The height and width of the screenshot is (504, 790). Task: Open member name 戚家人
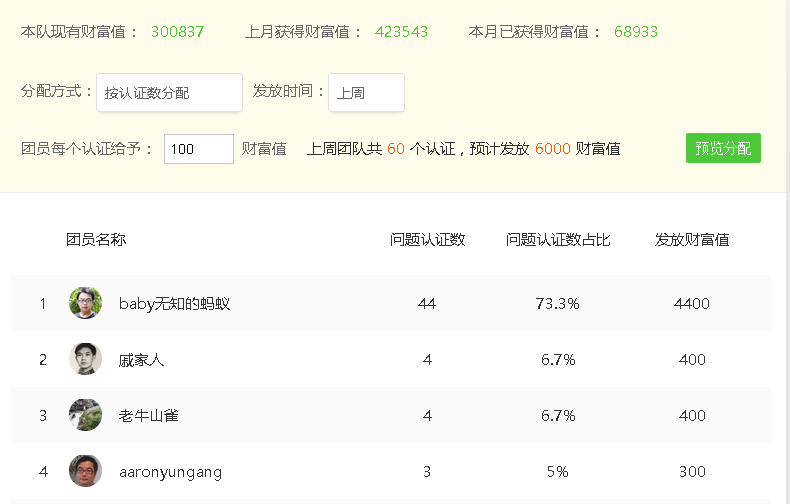[141, 360]
